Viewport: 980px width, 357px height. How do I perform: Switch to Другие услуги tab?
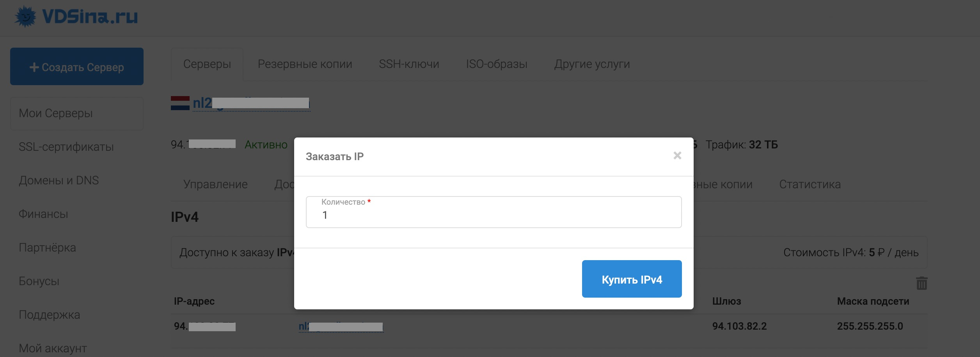592,64
